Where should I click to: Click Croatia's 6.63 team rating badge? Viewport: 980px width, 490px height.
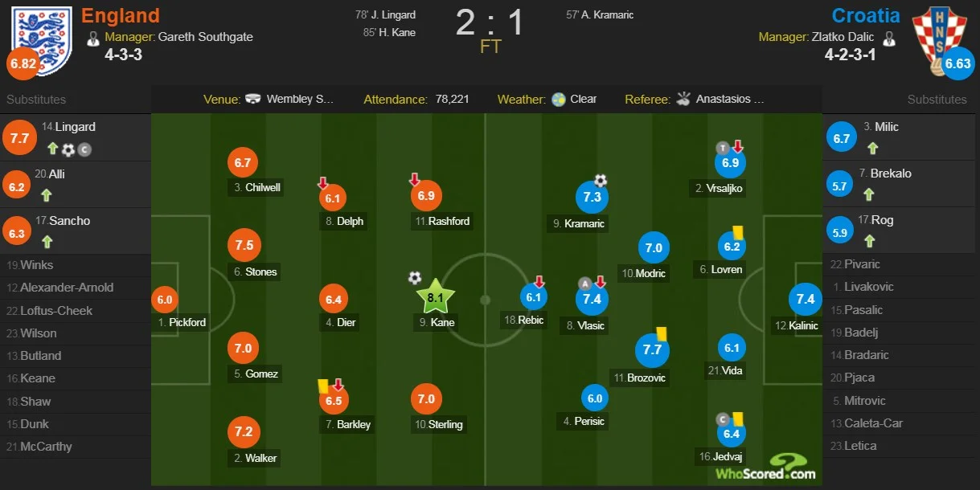coord(957,64)
